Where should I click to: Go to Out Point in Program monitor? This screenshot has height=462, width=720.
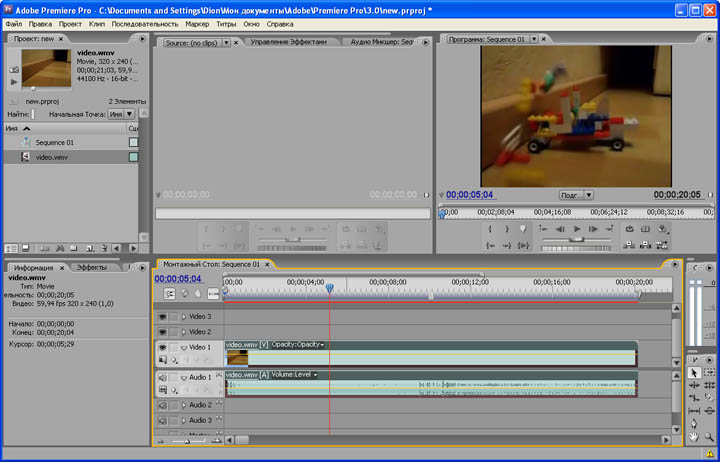[507, 246]
